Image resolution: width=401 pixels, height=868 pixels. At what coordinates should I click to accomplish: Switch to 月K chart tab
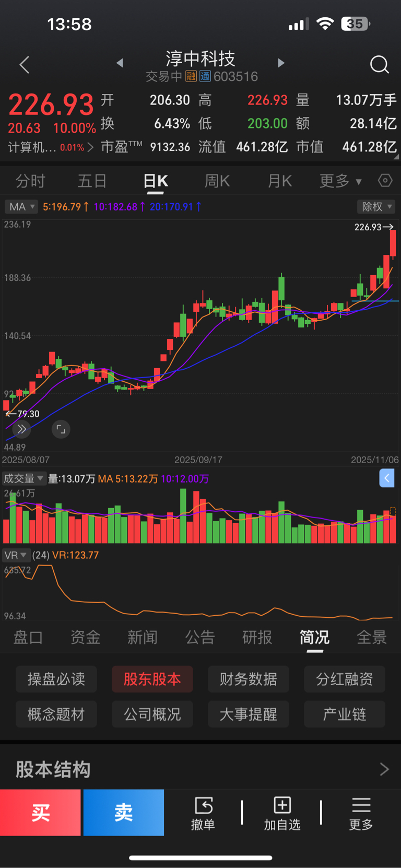coord(280,181)
